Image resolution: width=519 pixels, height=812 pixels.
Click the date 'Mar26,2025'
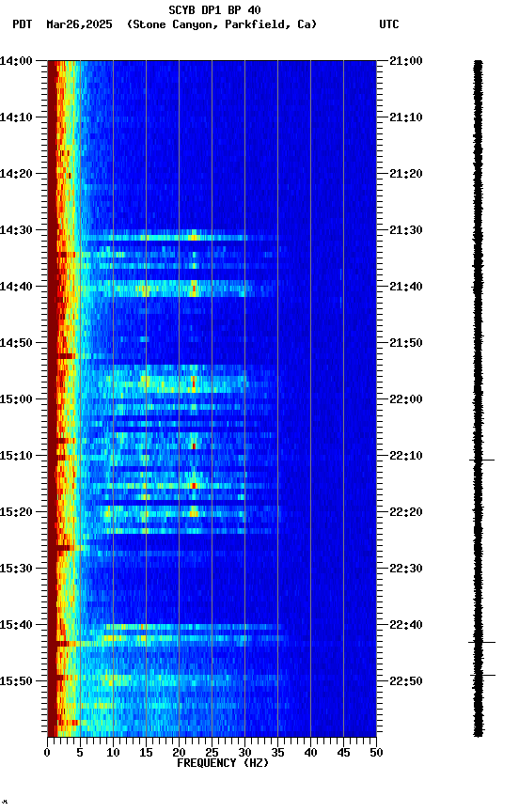coord(79,24)
